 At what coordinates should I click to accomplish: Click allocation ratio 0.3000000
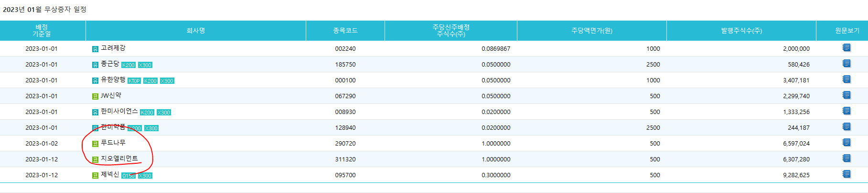pos(496,175)
